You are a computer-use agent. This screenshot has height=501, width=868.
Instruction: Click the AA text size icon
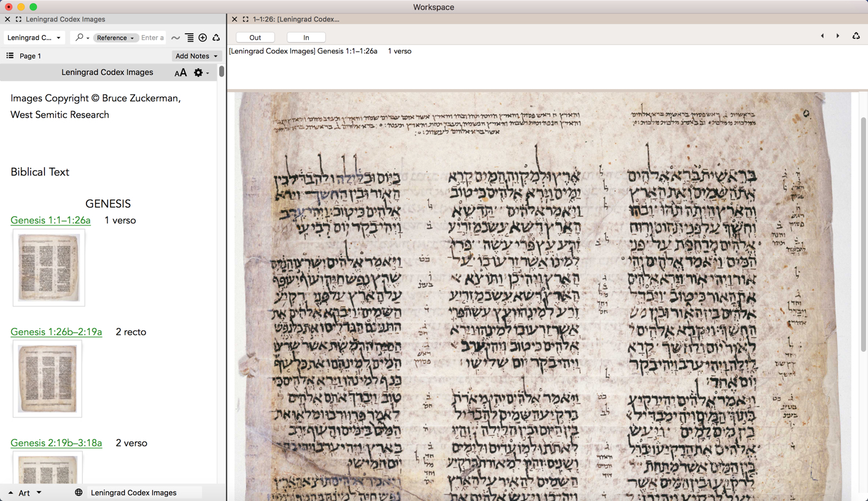(180, 73)
